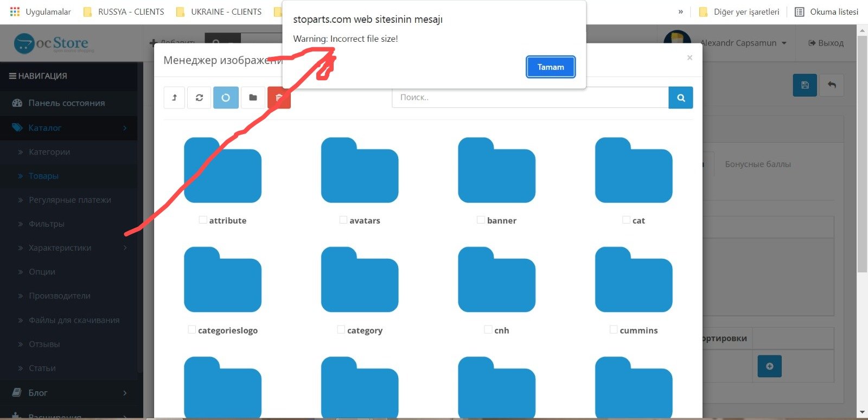The width and height of the screenshot is (868, 420).
Task: Open the Uygulamalar apps grid icon
Action: point(15,11)
